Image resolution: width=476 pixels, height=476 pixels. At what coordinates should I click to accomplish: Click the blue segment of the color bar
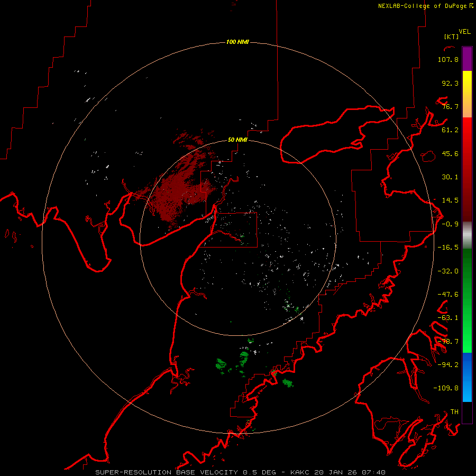click(467, 377)
